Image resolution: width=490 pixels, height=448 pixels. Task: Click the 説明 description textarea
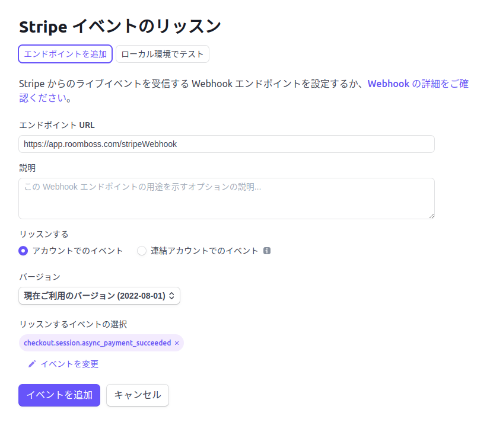click(x=227, y=199)
